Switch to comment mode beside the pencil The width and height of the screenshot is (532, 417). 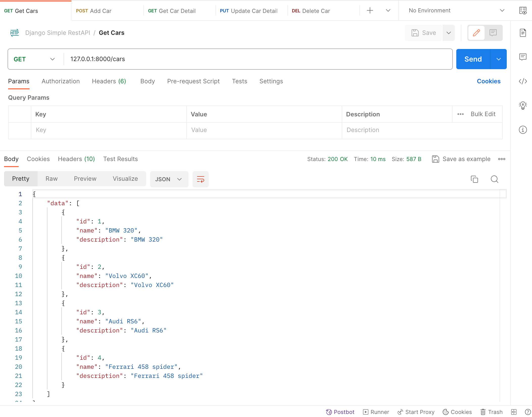click(x=493, y=33)
